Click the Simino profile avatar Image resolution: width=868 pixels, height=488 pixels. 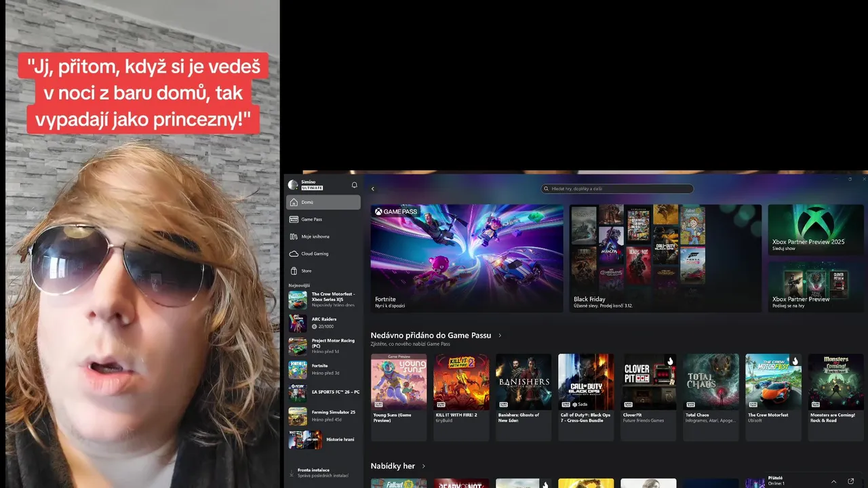[x=293, y=185]
